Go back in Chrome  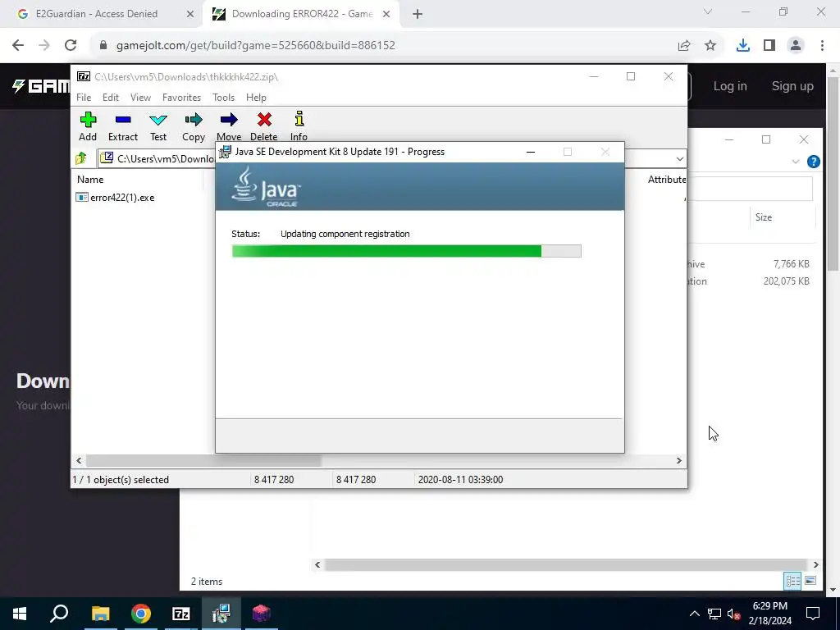(18, 46)
